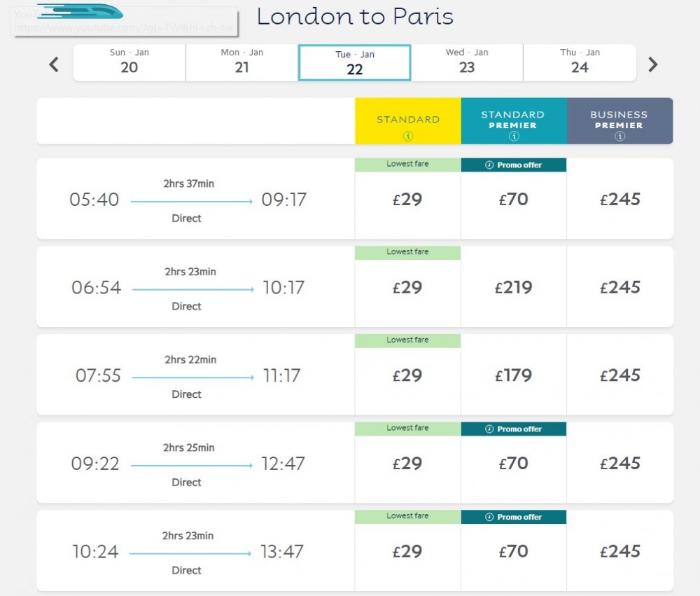Switch to Mon Jan 21 date tab
The width and height of the screenshot is (700, 596).
point(241,62)
